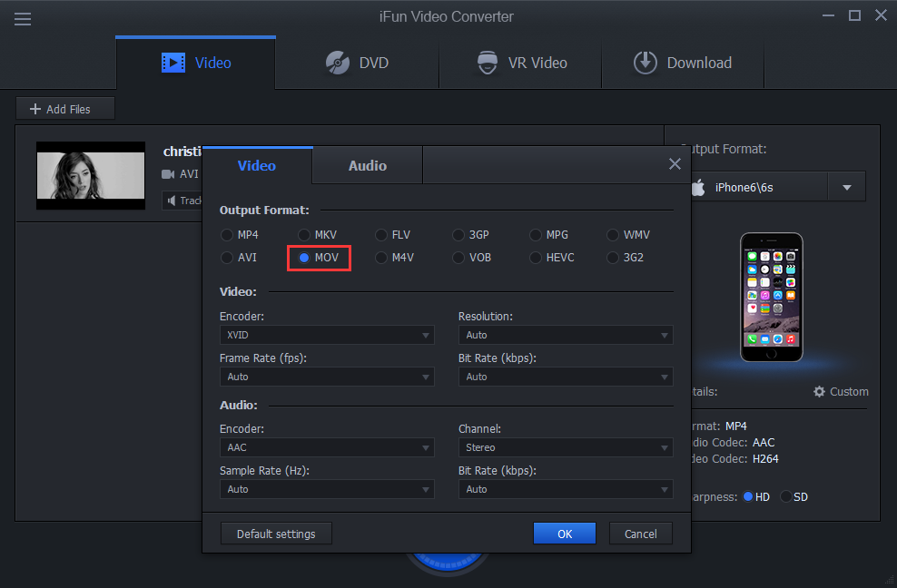897x588 pixels.
Task: Open the Channel Stereo dropdown
Action: (566, 447)
